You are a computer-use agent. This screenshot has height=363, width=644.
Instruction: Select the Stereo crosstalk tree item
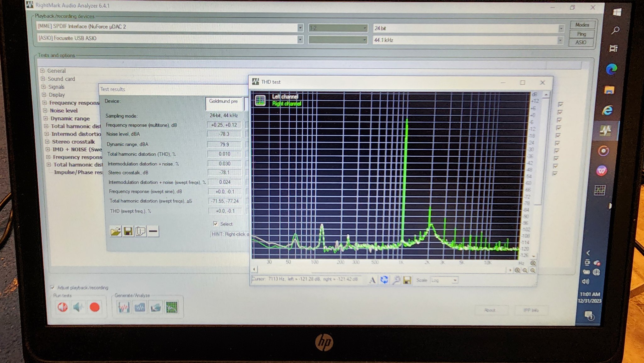(73, 142)
